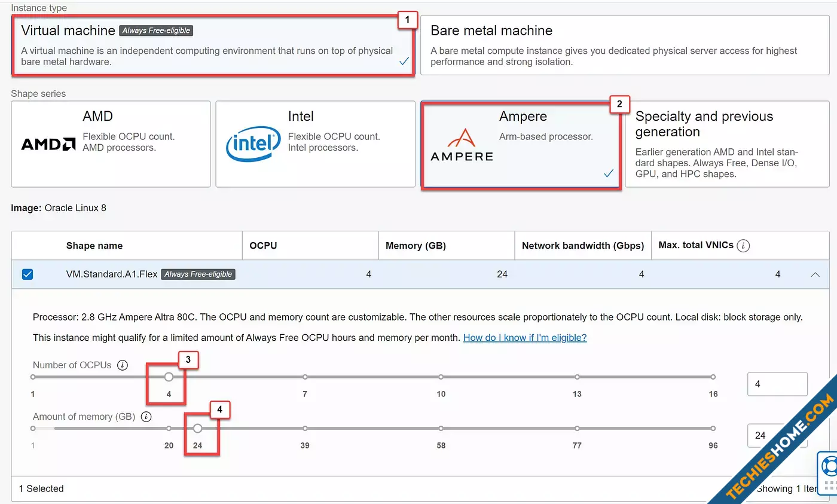Click the OCPU count input field

coord(777,384)
